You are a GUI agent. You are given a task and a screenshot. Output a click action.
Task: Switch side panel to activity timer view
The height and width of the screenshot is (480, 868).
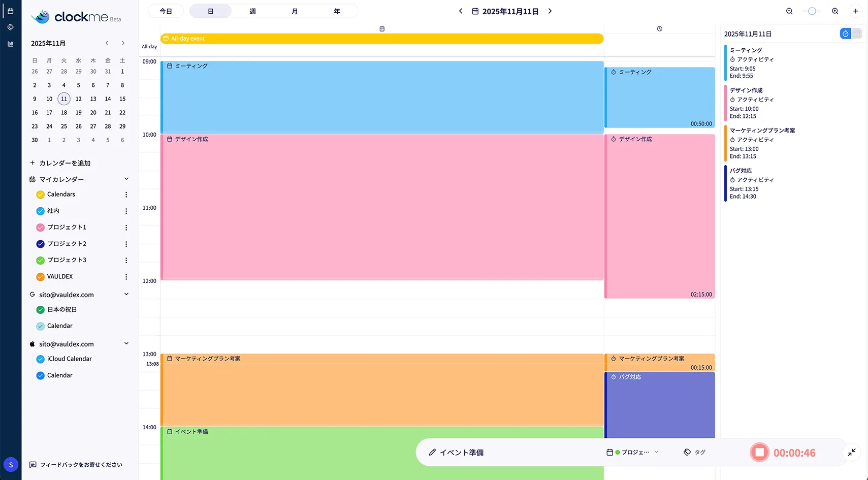845,34
